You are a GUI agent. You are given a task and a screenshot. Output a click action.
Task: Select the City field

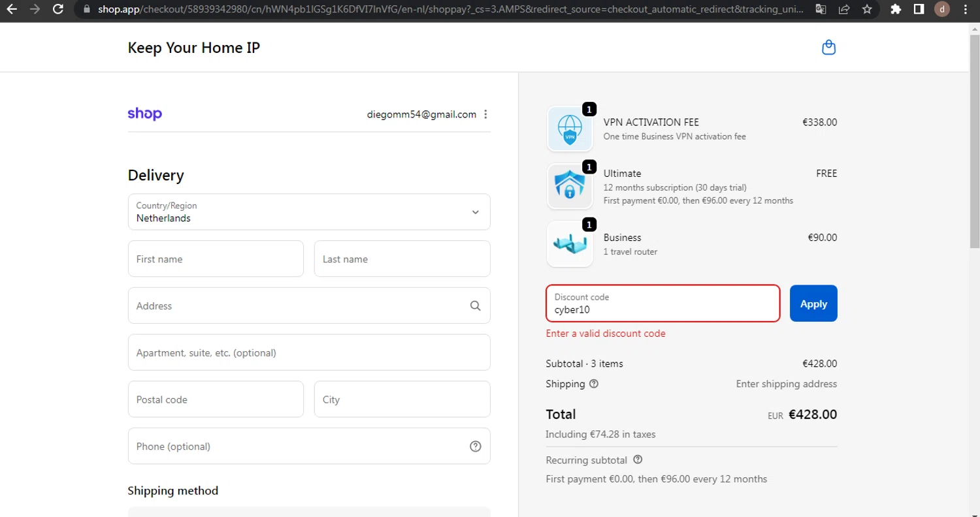coord(402,399)
